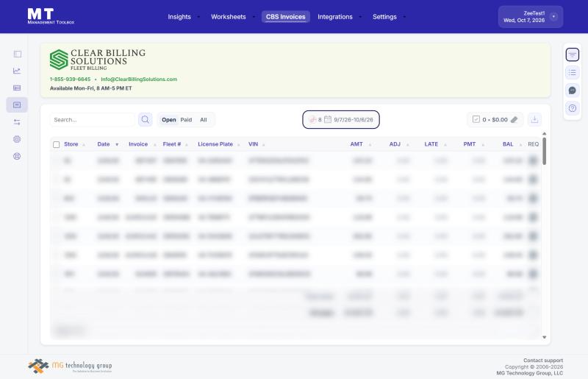
Task: Open the CBS Invoices tab
Action: point(286,17)
